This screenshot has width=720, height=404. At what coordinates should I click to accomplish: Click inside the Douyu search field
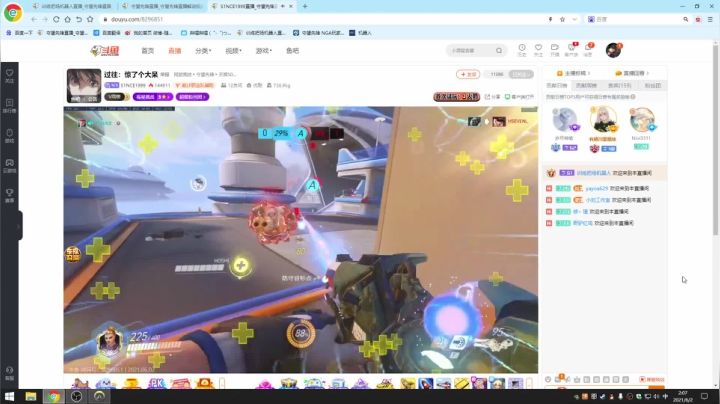[x=471, y=50]
